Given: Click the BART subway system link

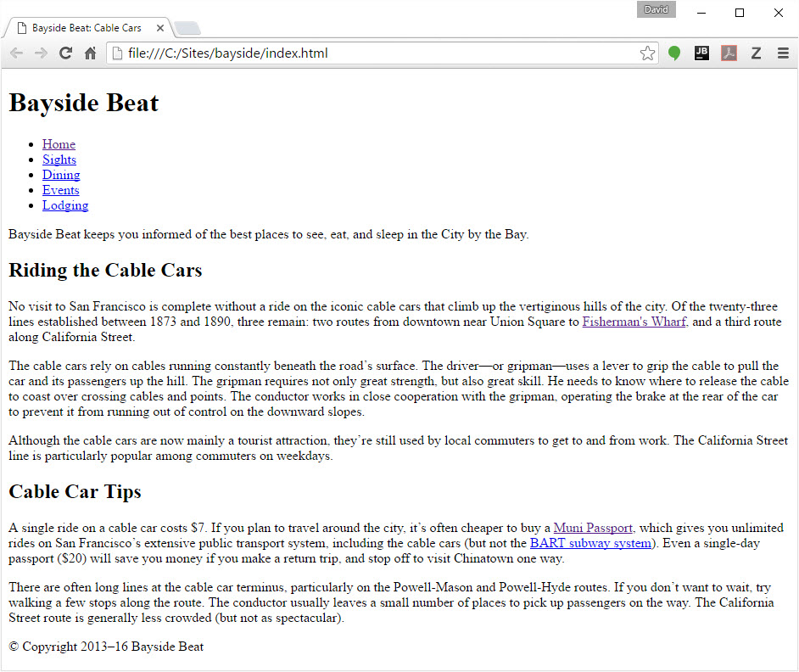Looking at the screenshot, I should (x=590, y=543).
